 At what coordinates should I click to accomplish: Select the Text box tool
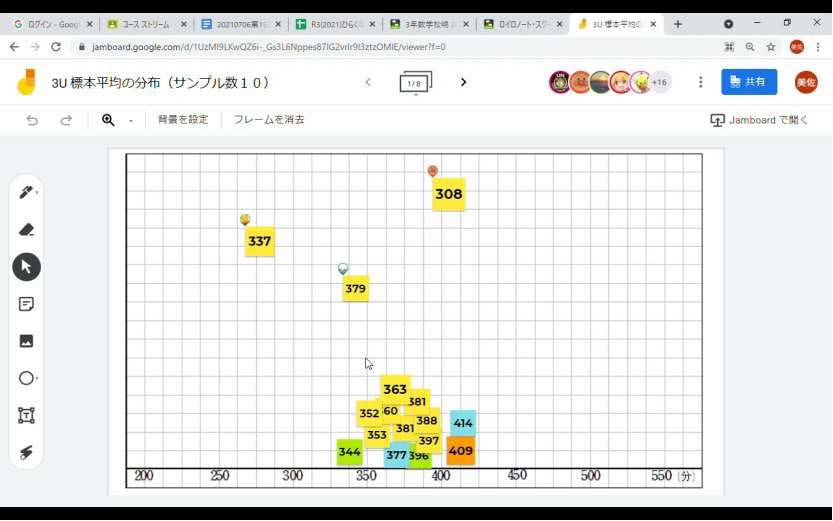click(x=26, y=415)
